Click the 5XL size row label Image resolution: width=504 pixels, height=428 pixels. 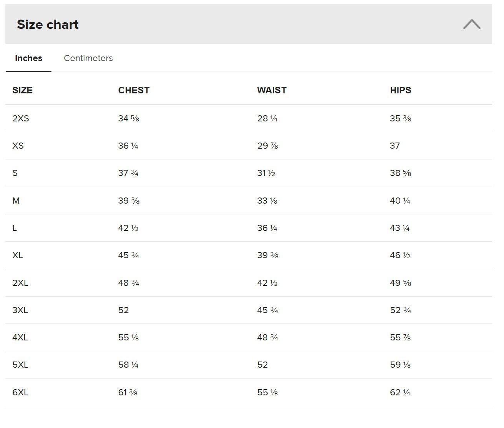point(20,365)
